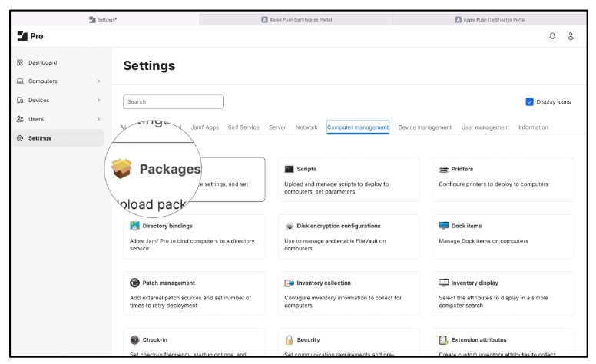
Task: Open the Scripts settings card
Action: 349,180
